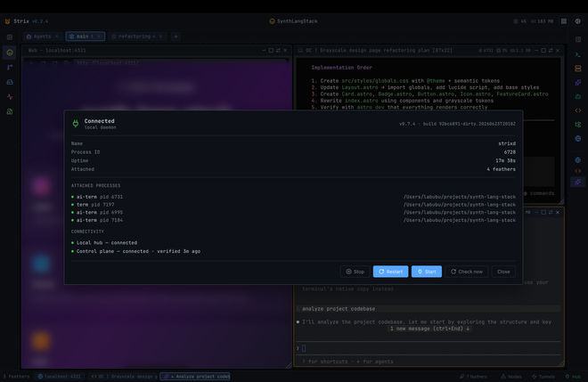Click the green bot icon in right sidebar
588x382 pixels.
578,96
